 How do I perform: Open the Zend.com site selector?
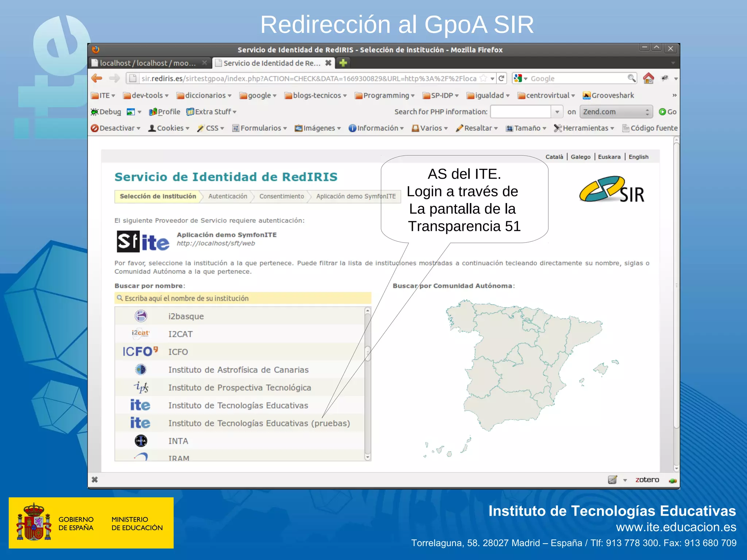[x=616, y=112]
